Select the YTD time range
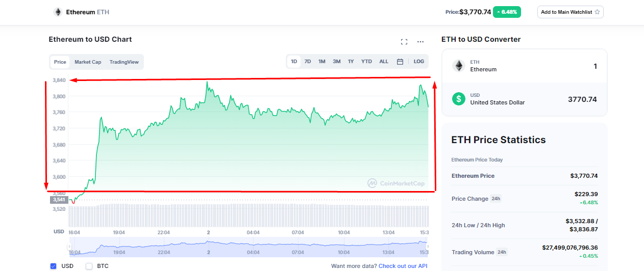 click(x=366, y=62)
